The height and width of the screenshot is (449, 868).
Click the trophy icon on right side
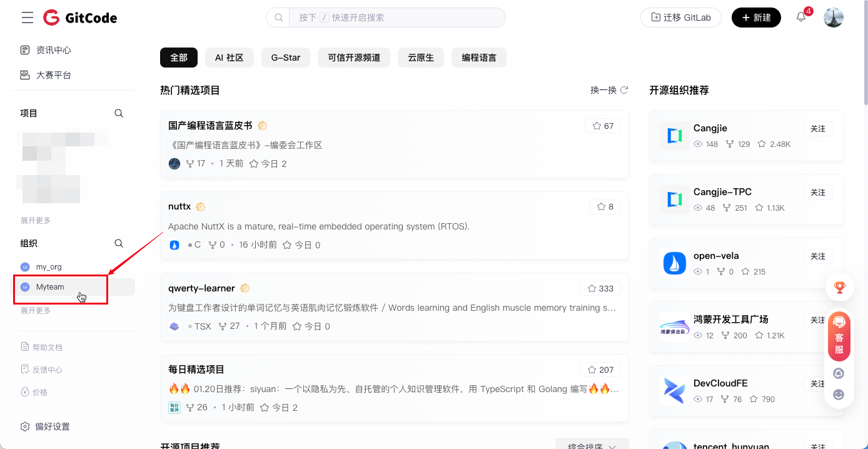[x=839, y=288]
